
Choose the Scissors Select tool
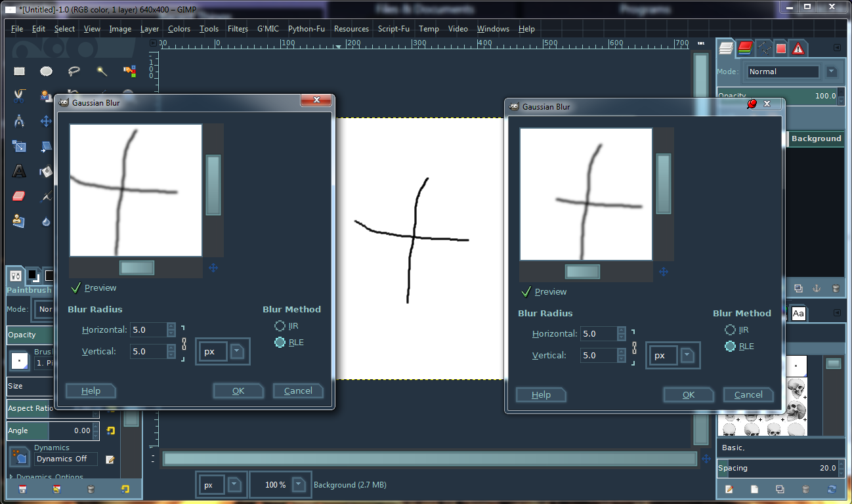pos(19,96)
